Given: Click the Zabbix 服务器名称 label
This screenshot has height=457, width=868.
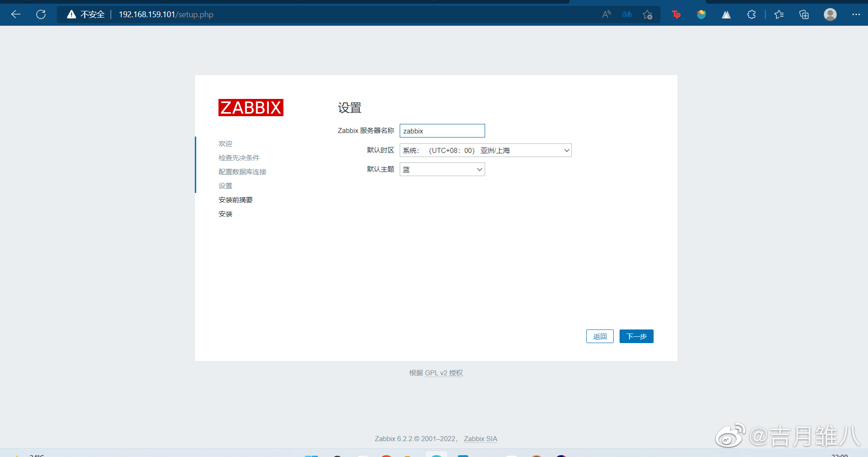Looking at the screenshot, I should [366, 131].
